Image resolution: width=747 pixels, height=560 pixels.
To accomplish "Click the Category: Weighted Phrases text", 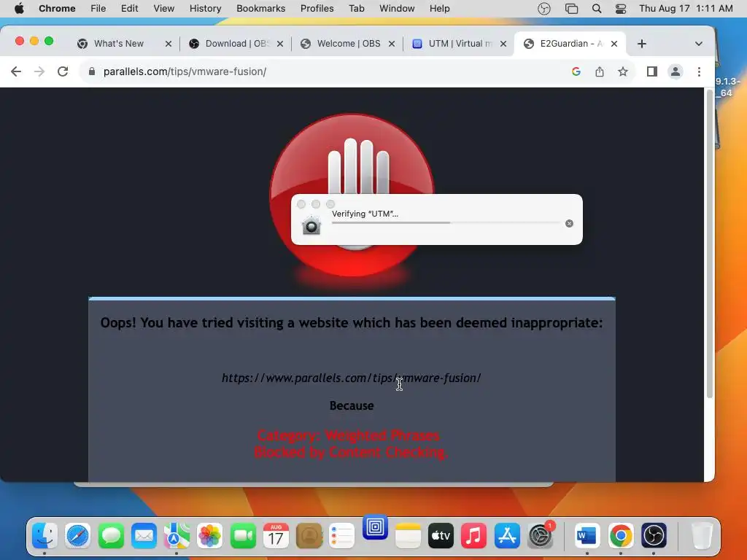I will 348,435.
